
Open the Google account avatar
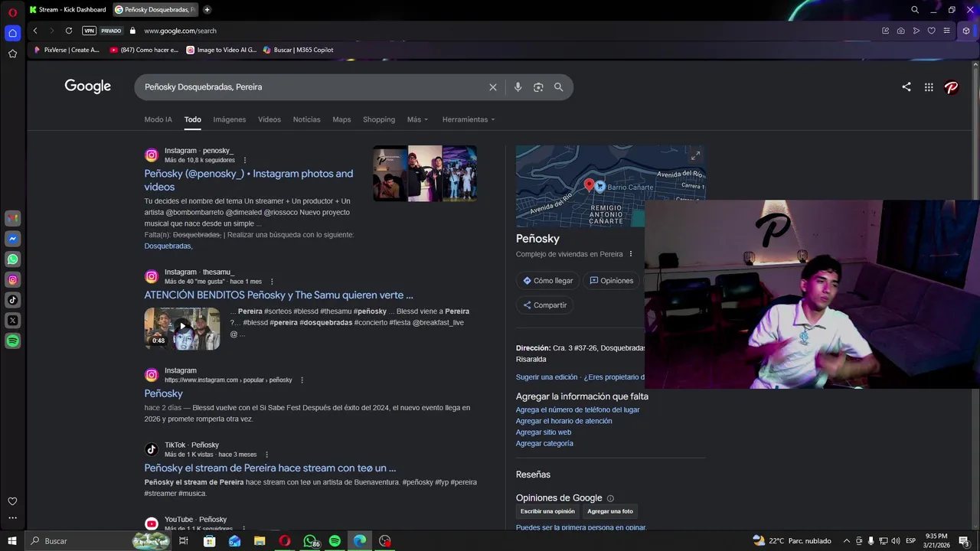952,87
